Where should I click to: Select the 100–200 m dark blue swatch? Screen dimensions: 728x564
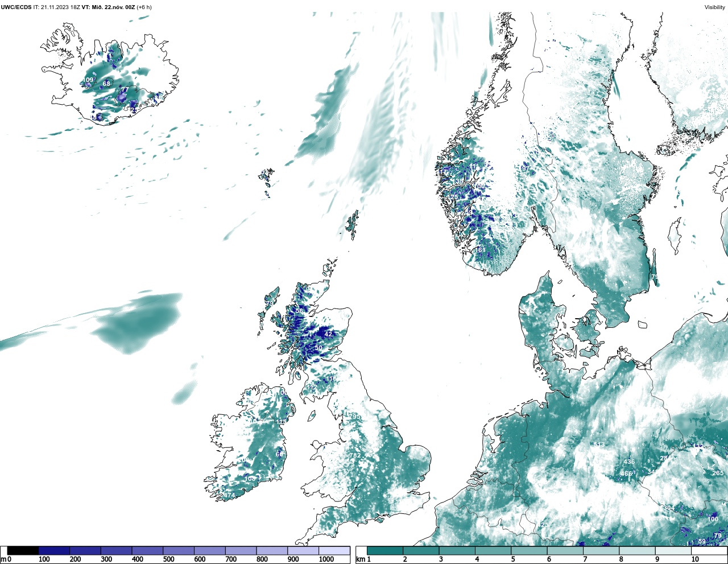[x=54, y=551]
